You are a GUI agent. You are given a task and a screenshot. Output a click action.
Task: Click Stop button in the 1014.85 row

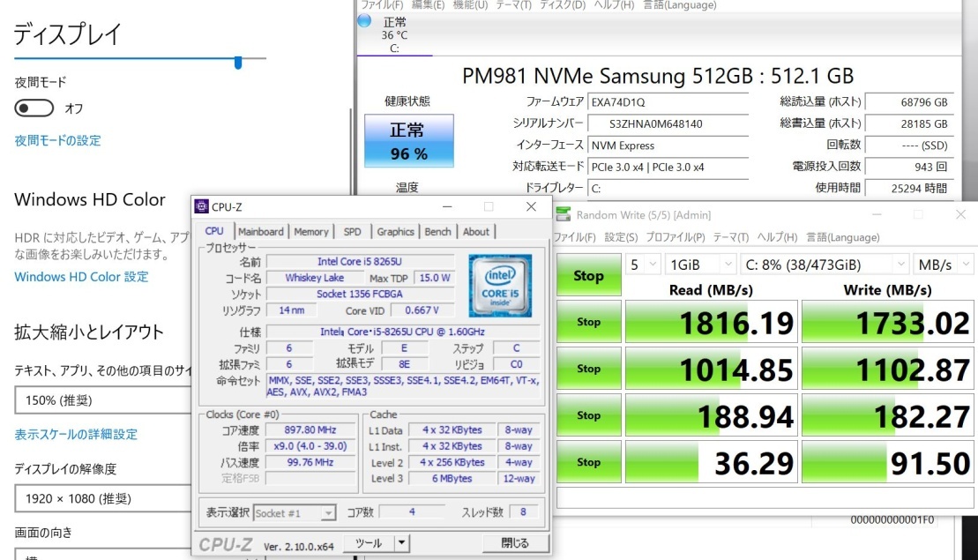pyautogui.click(x=588, y=369)
